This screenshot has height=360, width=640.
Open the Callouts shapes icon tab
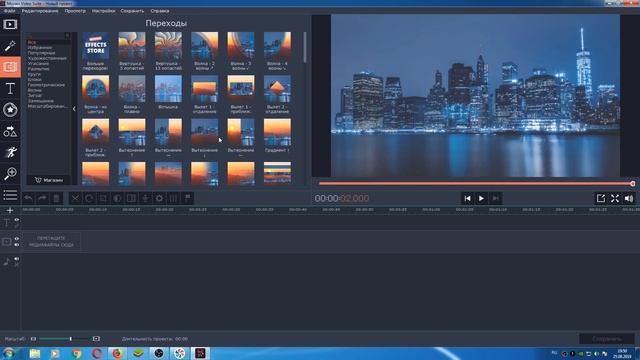point(10,131)
